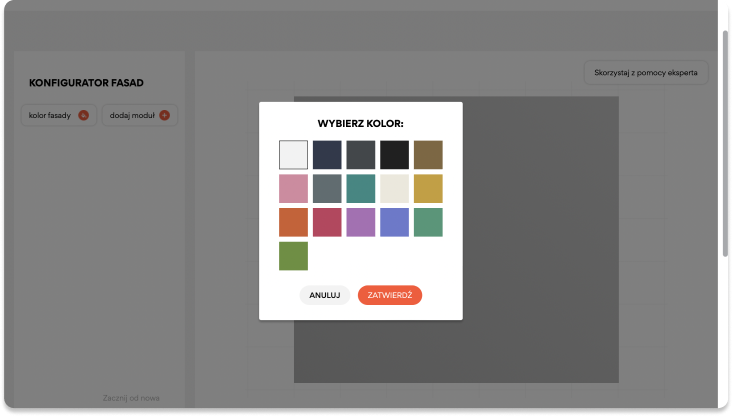The width and height of the screenshot is (733, 417).
Task: Choose the cream color swatch
Action: 394,189
